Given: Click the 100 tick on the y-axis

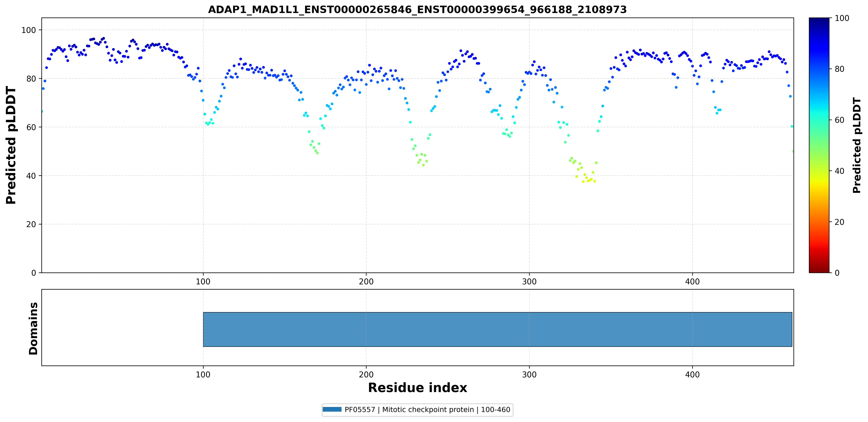Looking at the screenshot, I should click(x=29, y=30).
